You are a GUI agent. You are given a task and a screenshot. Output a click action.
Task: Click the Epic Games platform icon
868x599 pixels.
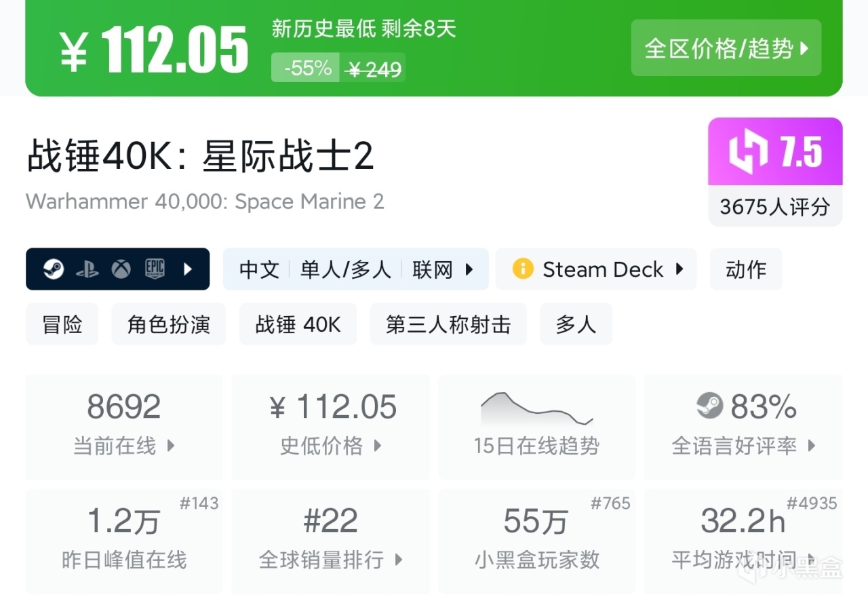click(x=155, y=269)
